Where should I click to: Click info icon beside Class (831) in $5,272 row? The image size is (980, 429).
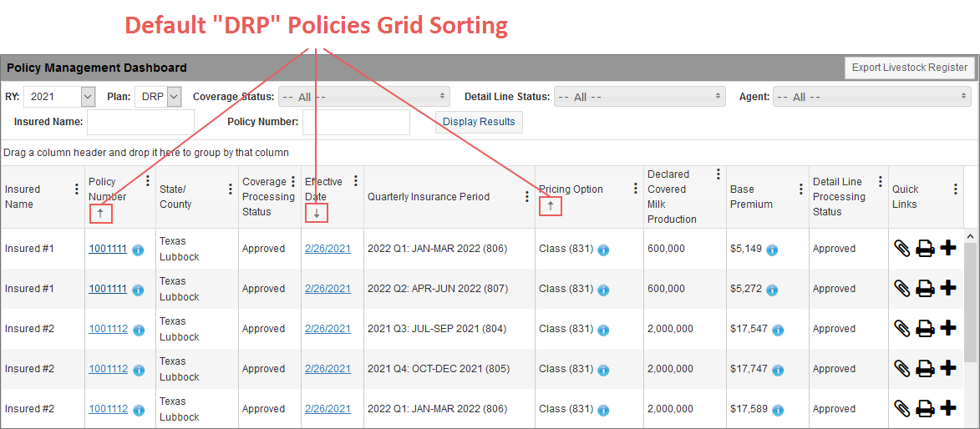603,290
